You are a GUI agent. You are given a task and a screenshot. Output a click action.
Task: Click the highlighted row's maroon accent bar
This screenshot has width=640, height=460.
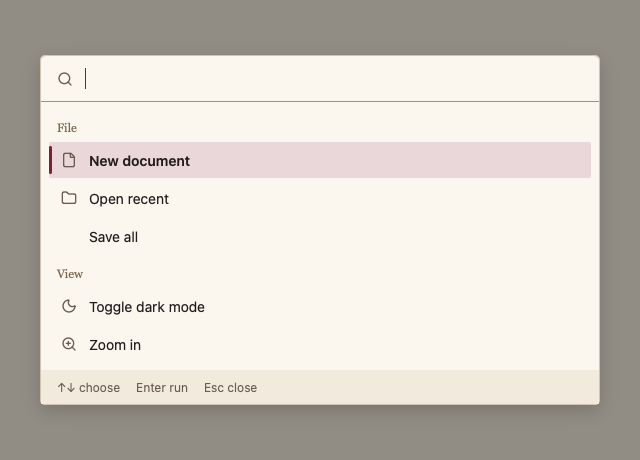(51, 160)
